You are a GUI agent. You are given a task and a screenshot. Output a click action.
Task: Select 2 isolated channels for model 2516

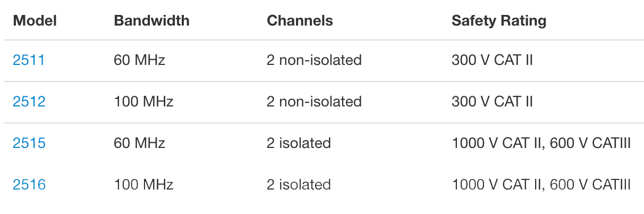299,185
